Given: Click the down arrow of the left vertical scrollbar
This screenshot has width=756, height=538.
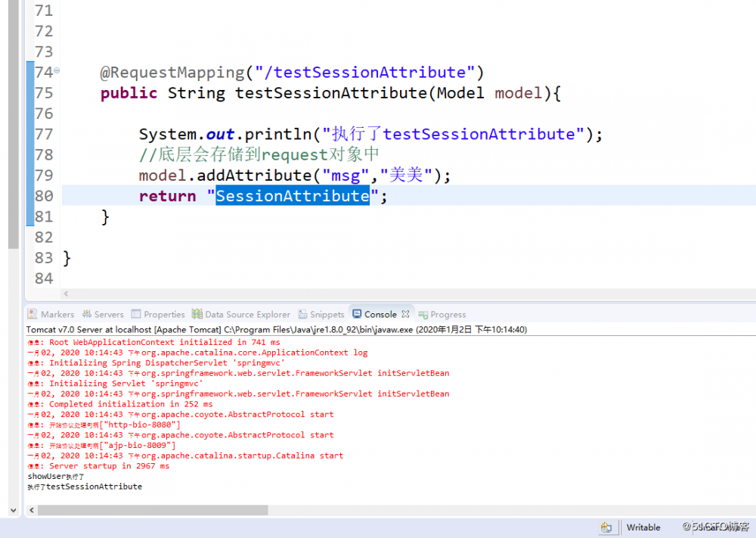Looking at the screenshot, I should click(13, 510).
